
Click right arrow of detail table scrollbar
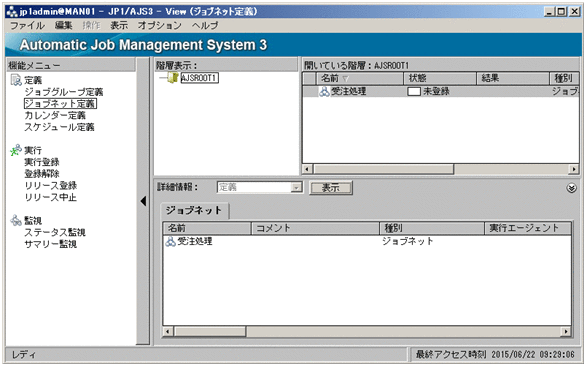tap(566, 331)
